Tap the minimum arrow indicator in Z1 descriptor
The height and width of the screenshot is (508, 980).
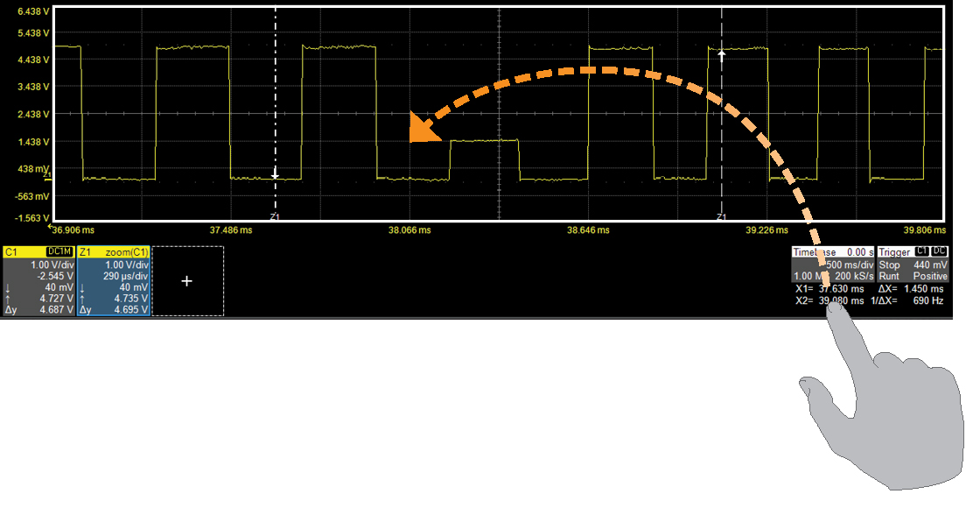pyautogui.click(x=82, y=286)
